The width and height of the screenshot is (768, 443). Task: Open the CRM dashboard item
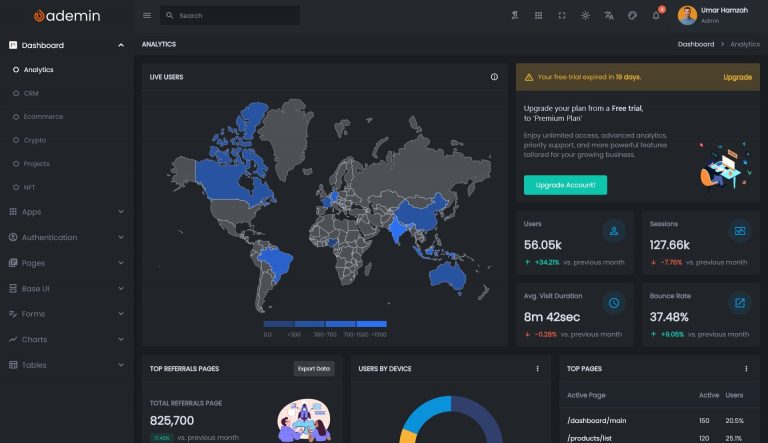coord(31,93)
